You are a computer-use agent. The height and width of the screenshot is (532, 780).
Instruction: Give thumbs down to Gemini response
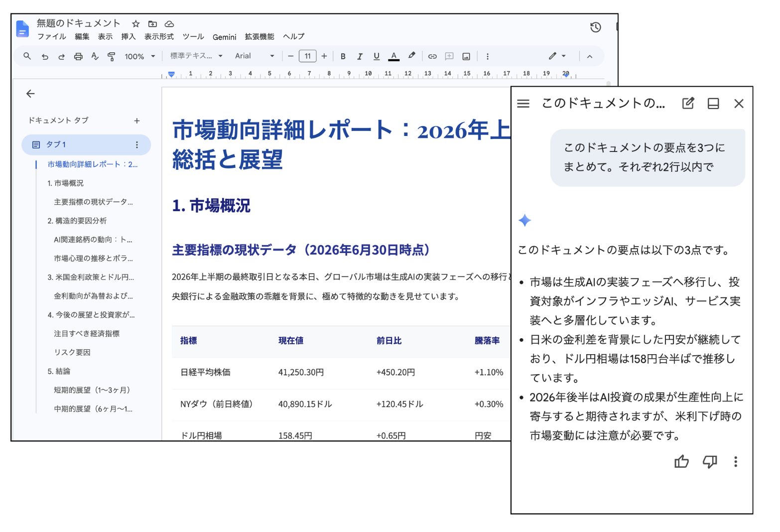coord(710,462)
